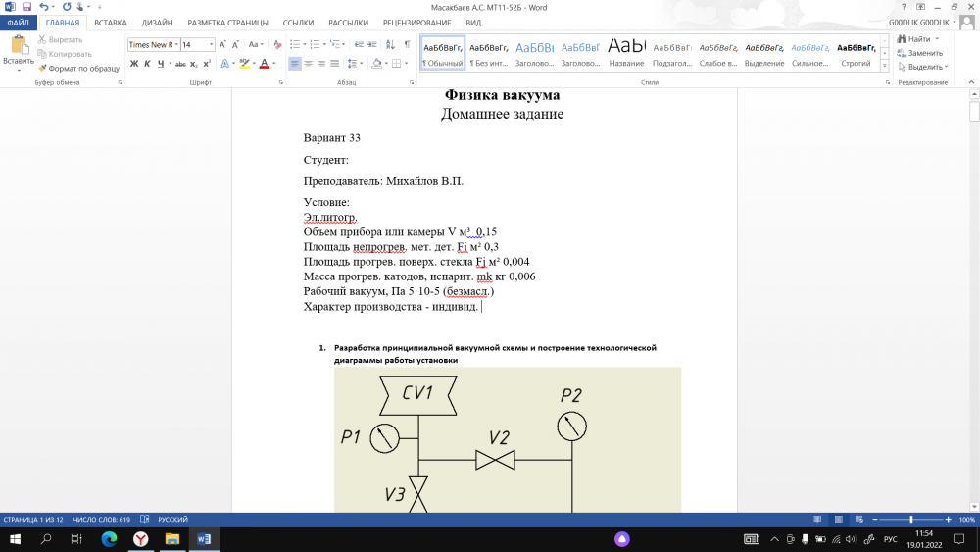980x552 pixels.
Task: Click the Копировать (Copy) button
Action: 65,54
